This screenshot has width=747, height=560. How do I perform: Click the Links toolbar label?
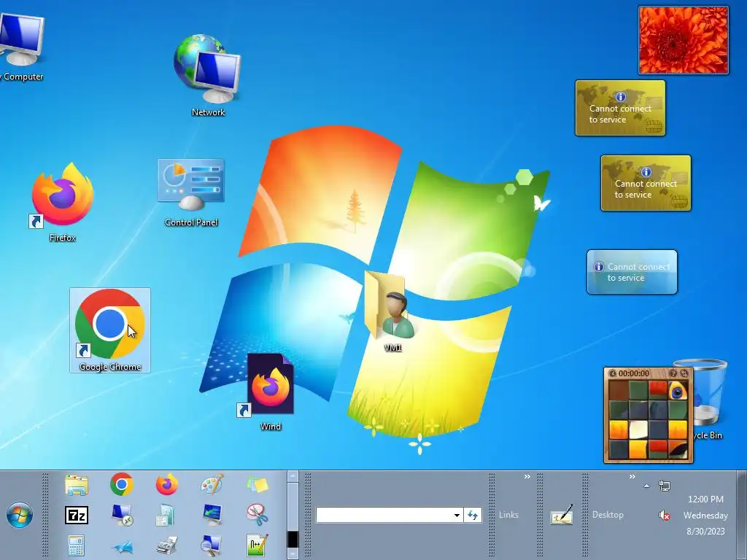[508, 515]
